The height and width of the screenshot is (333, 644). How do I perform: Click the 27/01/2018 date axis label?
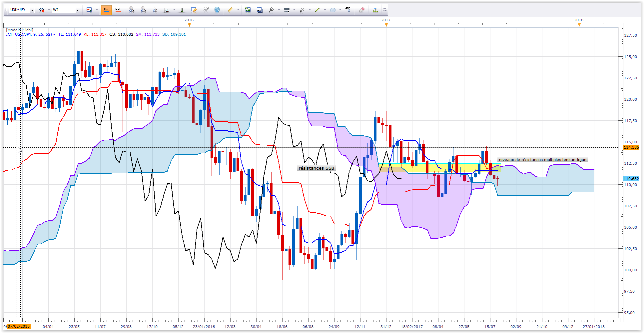click(x=594, y=327)
